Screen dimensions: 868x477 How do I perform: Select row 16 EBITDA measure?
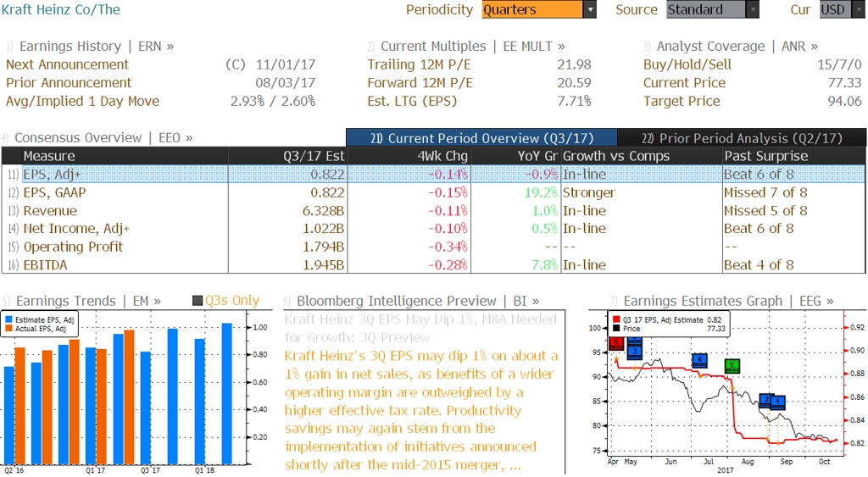(x=433, y=265)
